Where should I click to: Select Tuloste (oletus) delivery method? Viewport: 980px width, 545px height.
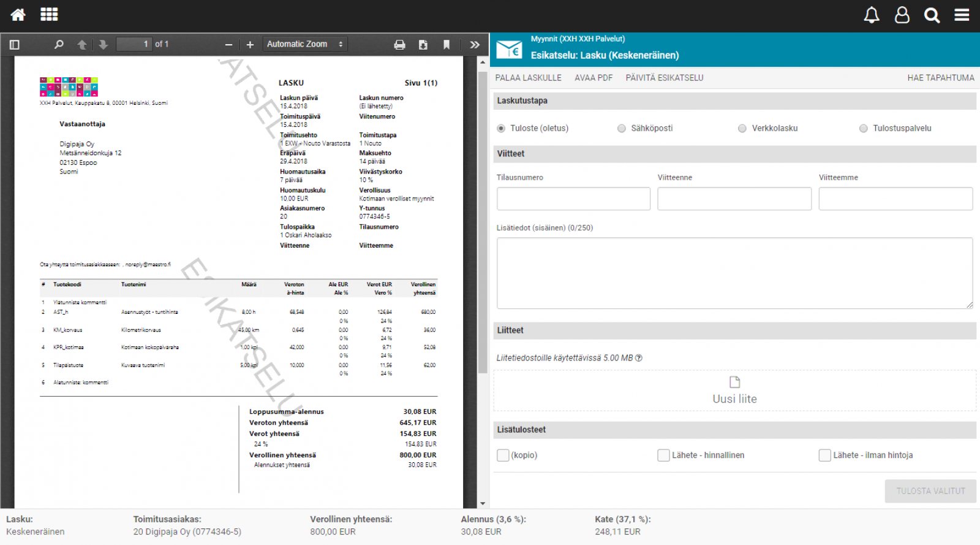[501, 128]
